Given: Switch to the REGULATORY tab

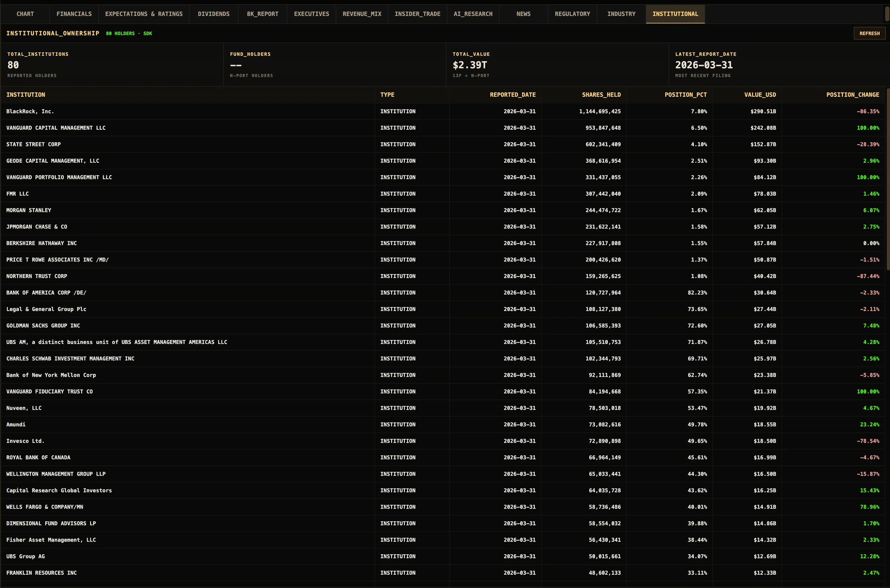Looking at the screenshot, I should point(572,14).
